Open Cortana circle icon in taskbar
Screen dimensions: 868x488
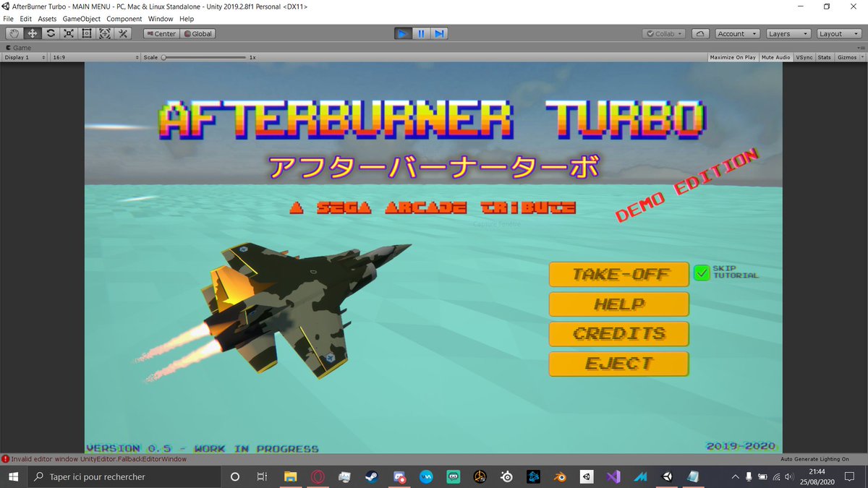point(234,476)
